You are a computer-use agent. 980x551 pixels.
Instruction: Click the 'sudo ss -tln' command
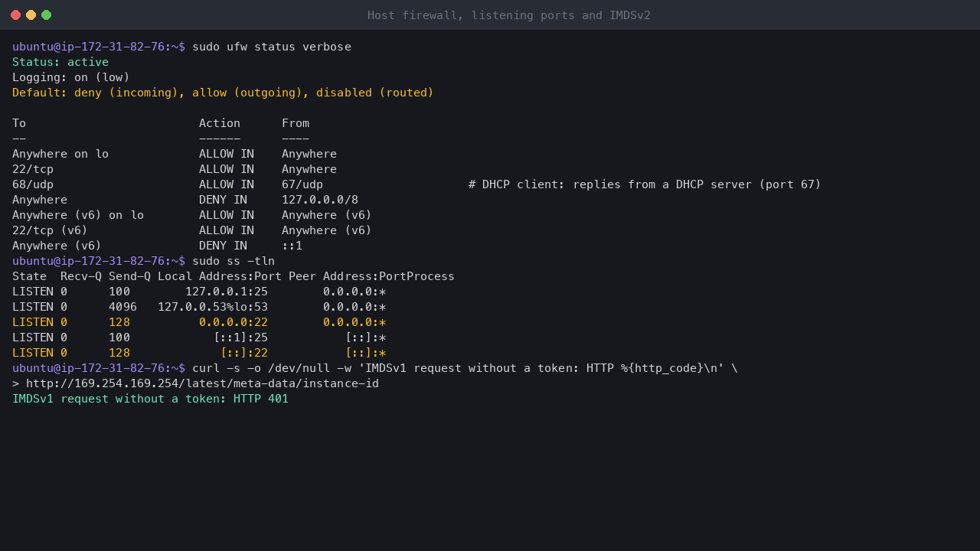pyautogui.click(x=234, y=261)
